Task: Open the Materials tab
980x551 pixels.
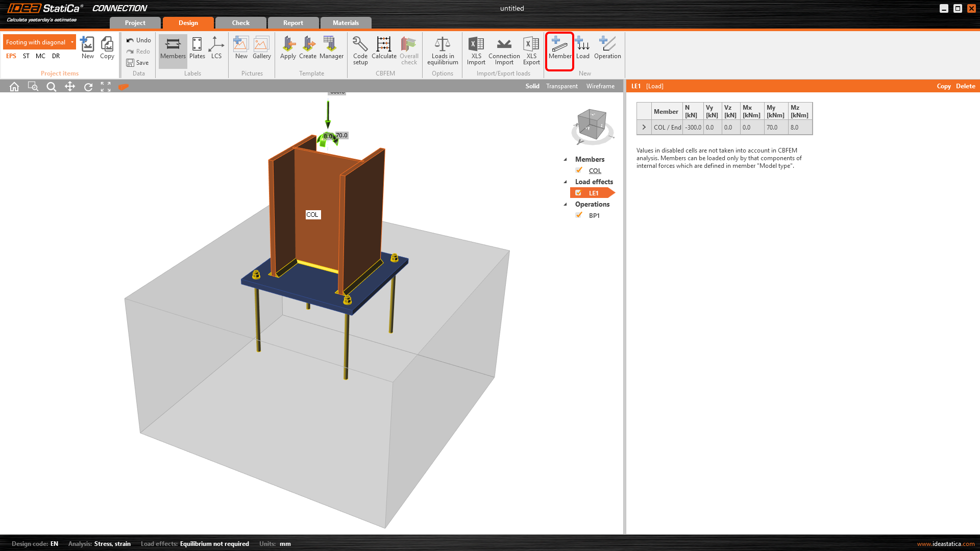Action: 346,23
